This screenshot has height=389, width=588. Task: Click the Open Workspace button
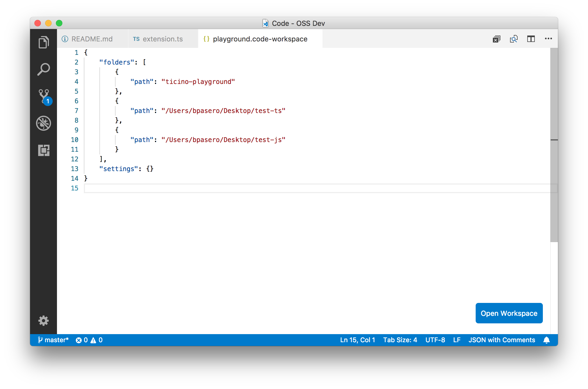[509, 313]
